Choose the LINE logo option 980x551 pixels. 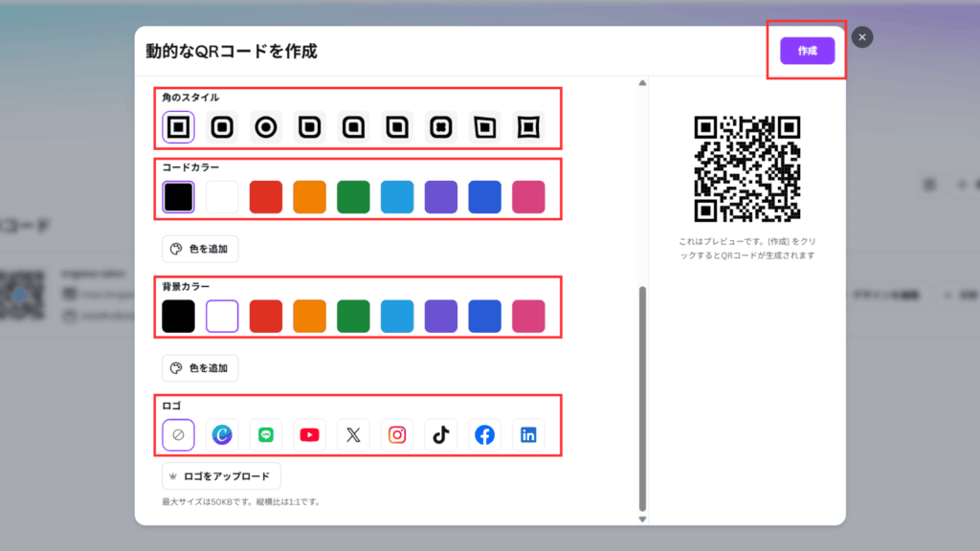pos(266,435)
